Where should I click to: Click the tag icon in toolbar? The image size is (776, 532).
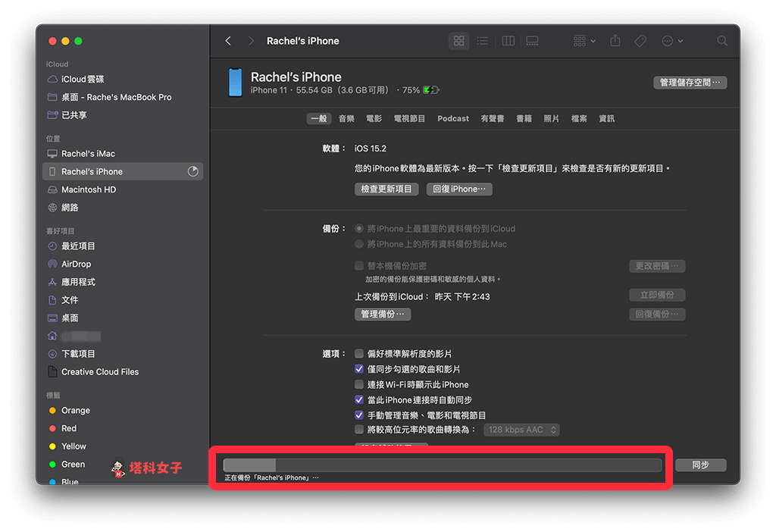(x=640, y=41)
